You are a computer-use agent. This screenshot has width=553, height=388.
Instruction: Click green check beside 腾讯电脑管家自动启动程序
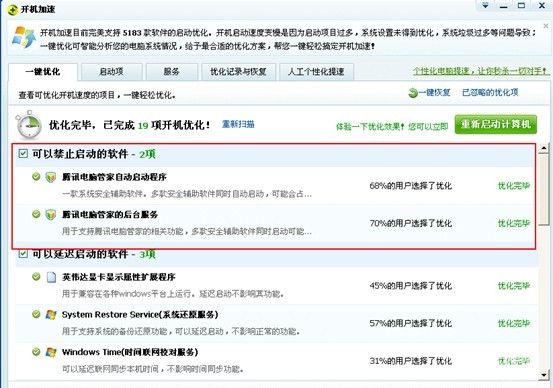[x=36, y=176]
